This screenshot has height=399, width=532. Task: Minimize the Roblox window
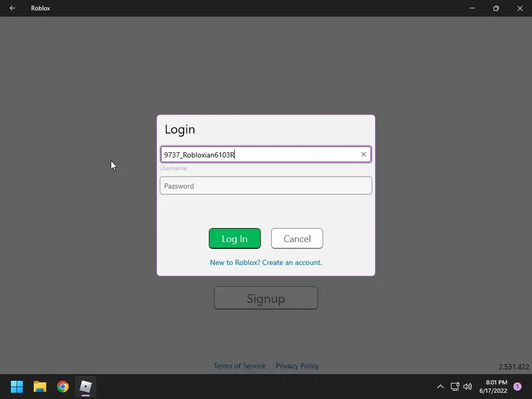[472, 8]
